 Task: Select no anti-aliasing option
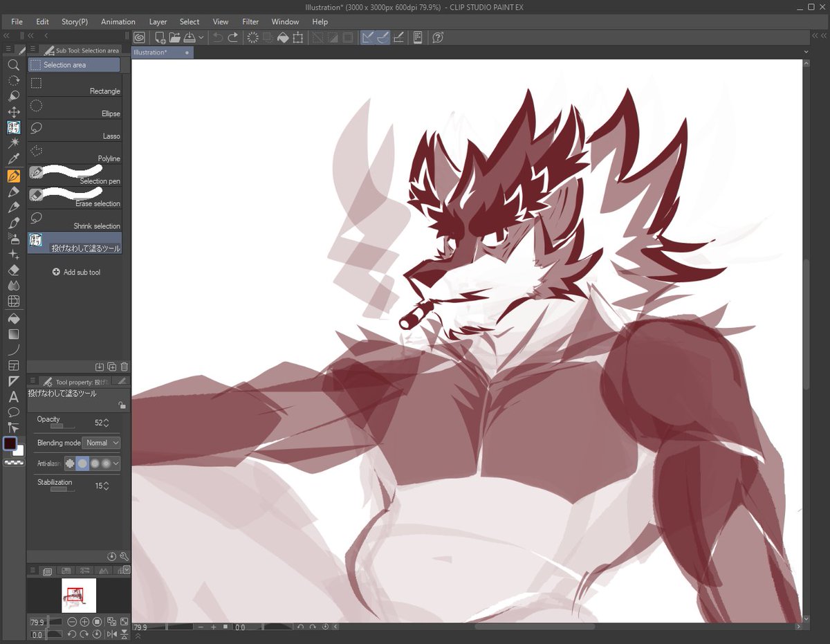(70, 463)
